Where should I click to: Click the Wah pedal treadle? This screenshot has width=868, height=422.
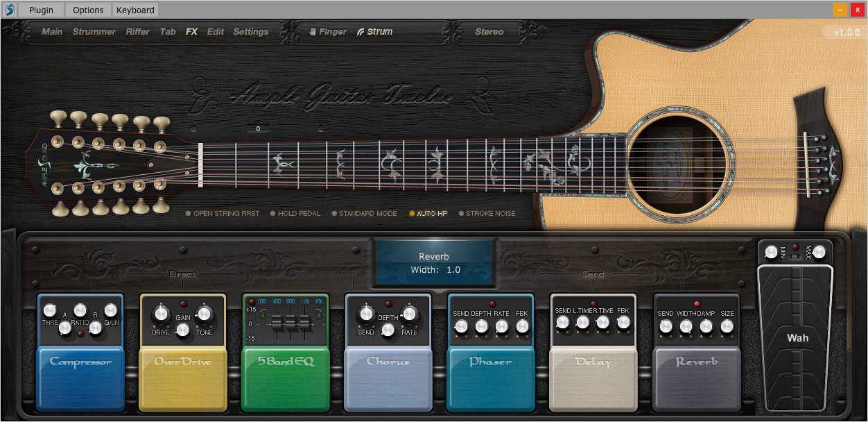[x=797, y=338]
